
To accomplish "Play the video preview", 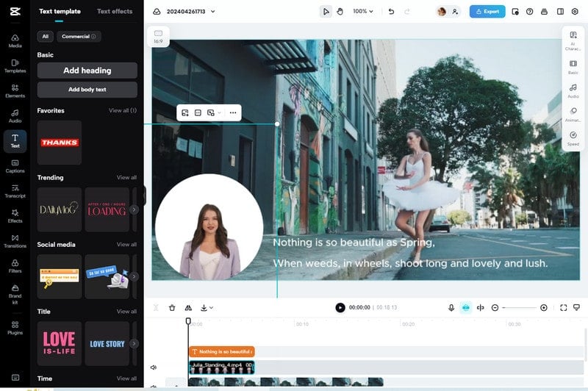I will pos(340,308).
